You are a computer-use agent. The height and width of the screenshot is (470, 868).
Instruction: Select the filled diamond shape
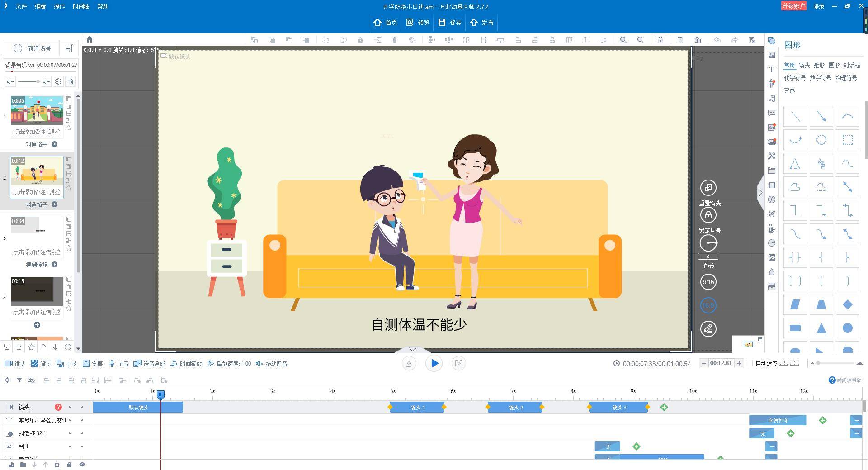(x=847, y=305)
